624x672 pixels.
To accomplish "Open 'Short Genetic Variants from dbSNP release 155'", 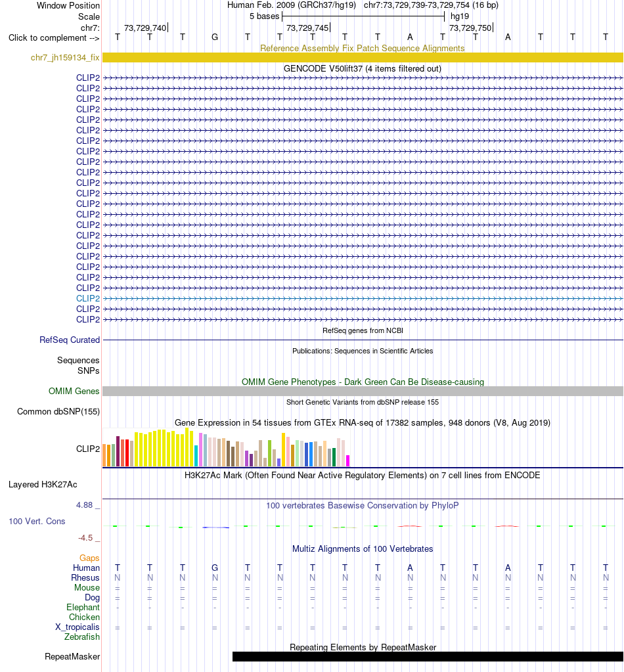I will [363, 402].
